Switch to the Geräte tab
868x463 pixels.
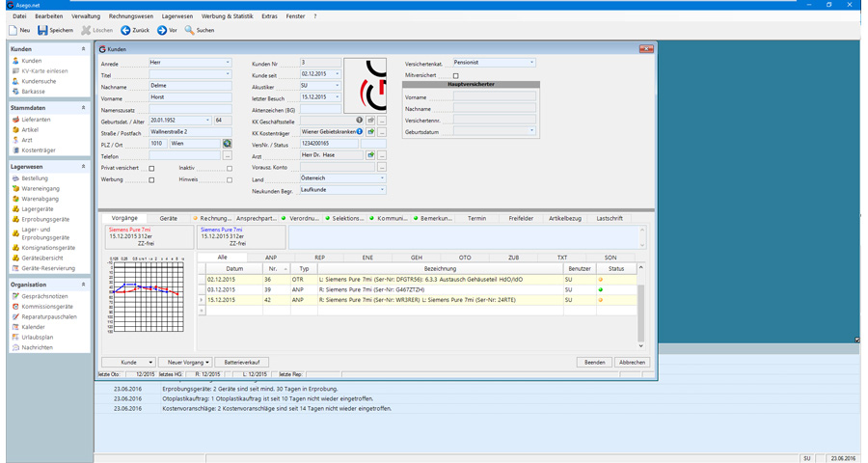pos(168,219)
